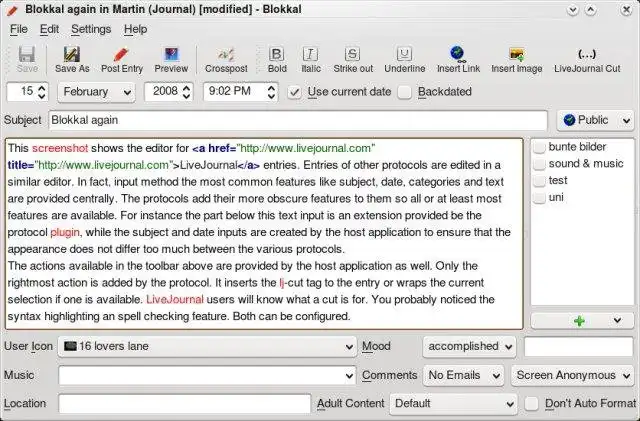Open the User Icon 16 lovers lane dropdown
640x421 pixels.
207,346
